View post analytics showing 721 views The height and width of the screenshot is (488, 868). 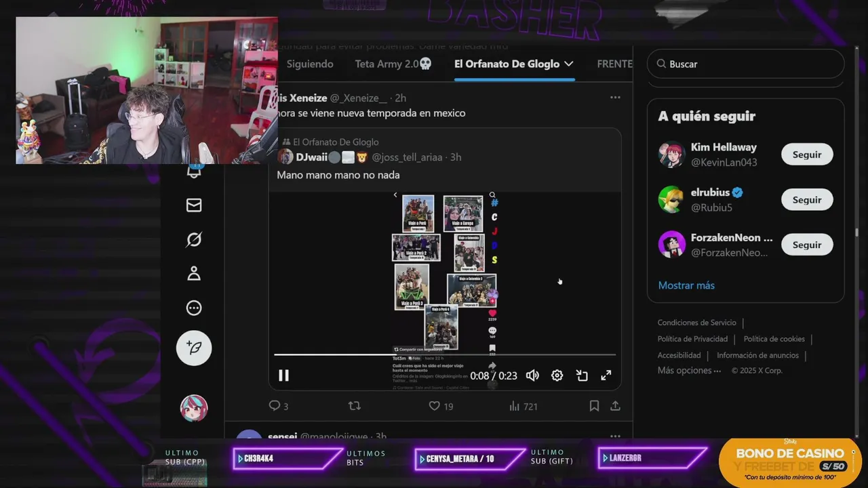point(522,406)
